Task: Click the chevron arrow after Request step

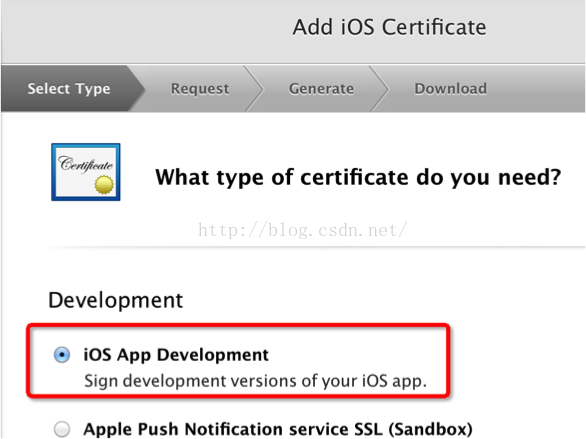Action: coord(254,89)
